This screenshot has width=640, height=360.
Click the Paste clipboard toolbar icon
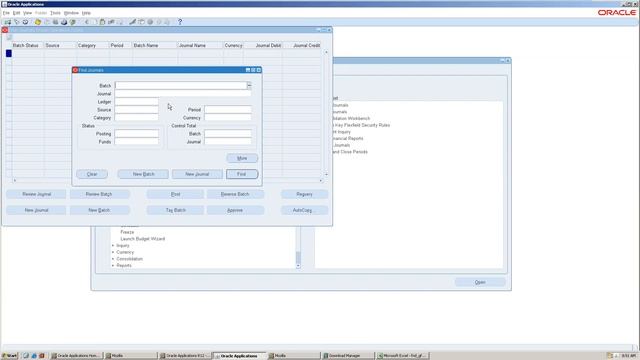pos(102,22)
